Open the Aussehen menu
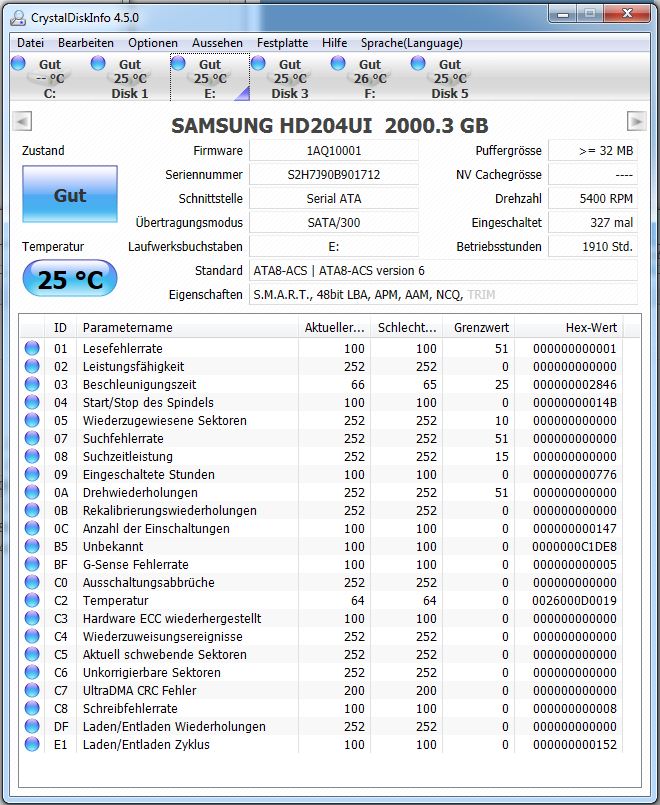This screenshot has width=660, height=805. (x=217, y=43)
